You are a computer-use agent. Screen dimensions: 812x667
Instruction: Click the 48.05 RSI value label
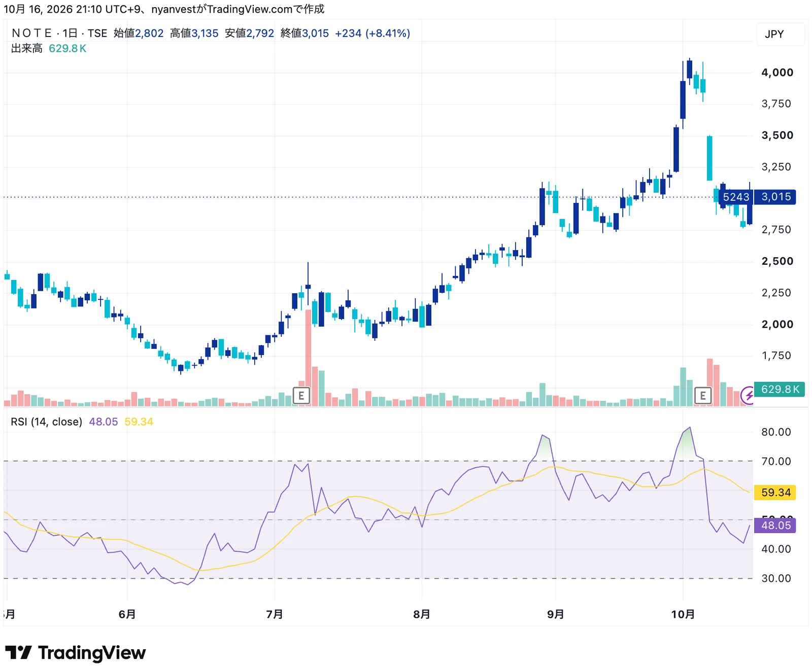coord(775,525)
